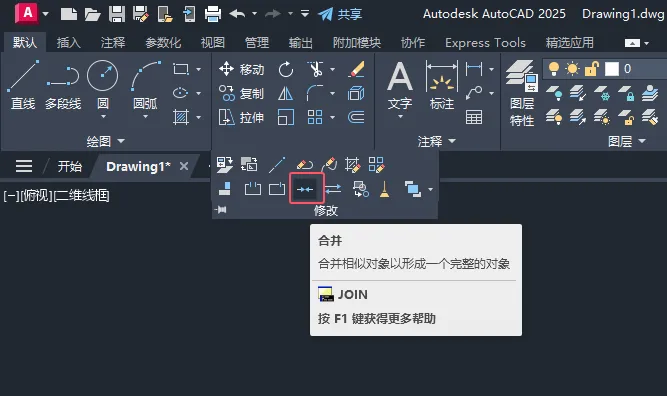Screen dimensions: 667x396
Task: Select the Align tool icon
Action: 225,189
